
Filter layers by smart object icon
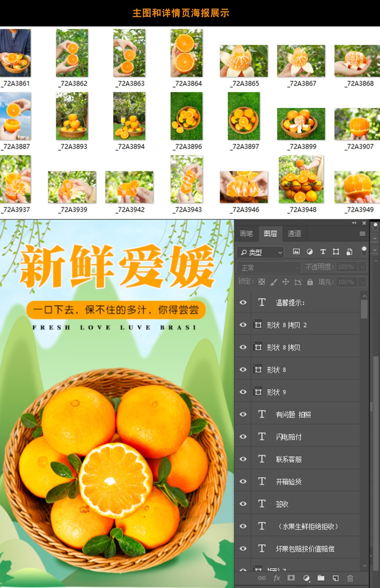tap(349, 252)
